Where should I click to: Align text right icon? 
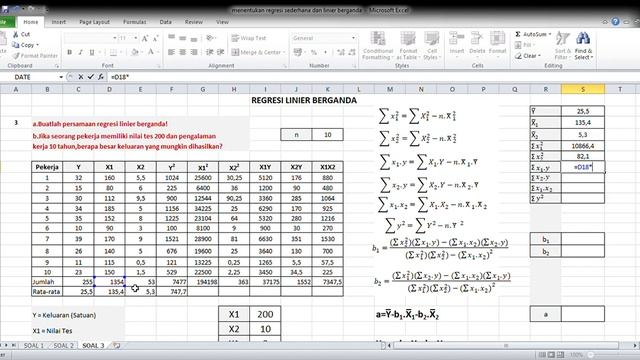194,52
